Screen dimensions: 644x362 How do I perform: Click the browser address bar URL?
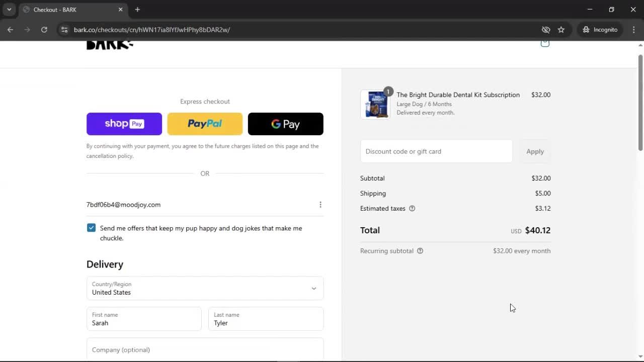coord(152,30)
